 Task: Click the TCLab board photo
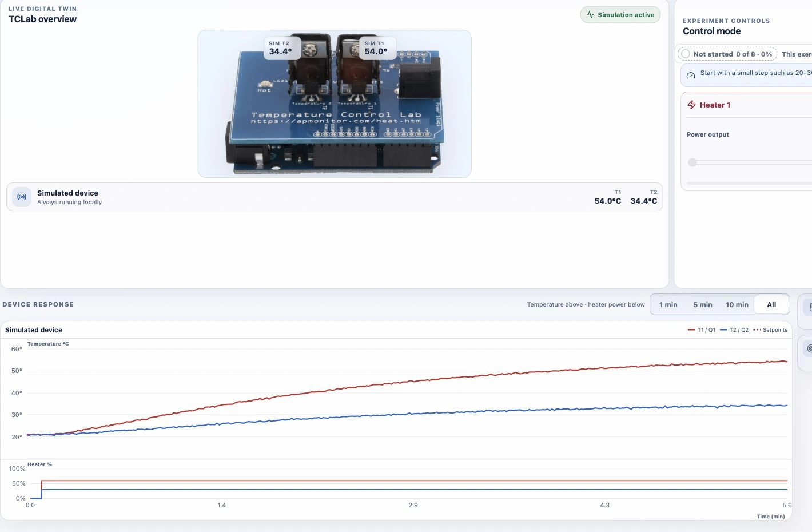(335, 104)
